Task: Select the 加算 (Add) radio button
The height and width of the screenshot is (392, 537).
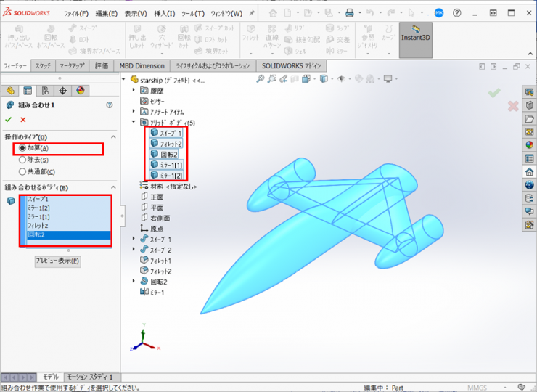Action: [22, 149]
